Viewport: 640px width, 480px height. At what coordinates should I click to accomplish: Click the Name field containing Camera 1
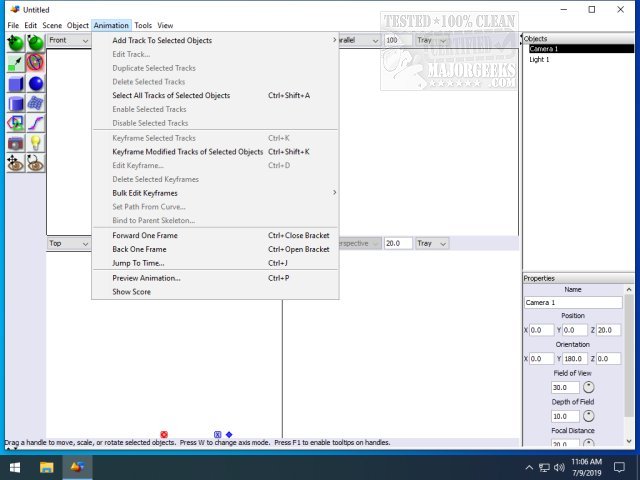click(x=573, y=302)
